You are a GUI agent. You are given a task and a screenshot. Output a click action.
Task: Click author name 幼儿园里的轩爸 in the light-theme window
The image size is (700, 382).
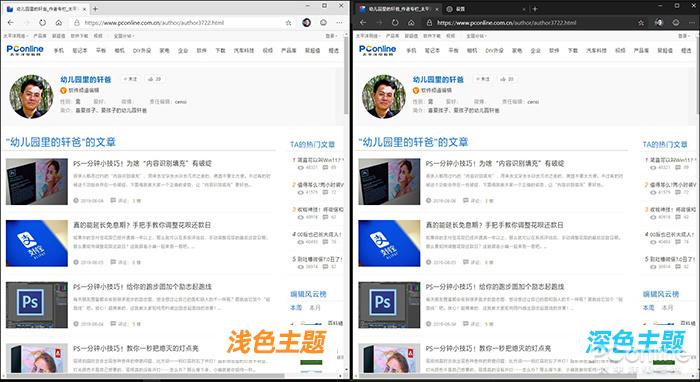click(x=86, y=79)
